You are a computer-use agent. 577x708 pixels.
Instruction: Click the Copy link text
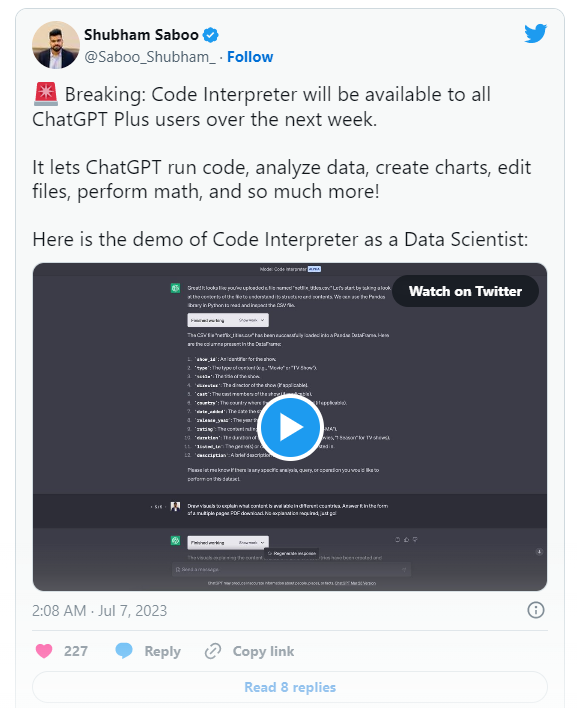pos(263,651)
